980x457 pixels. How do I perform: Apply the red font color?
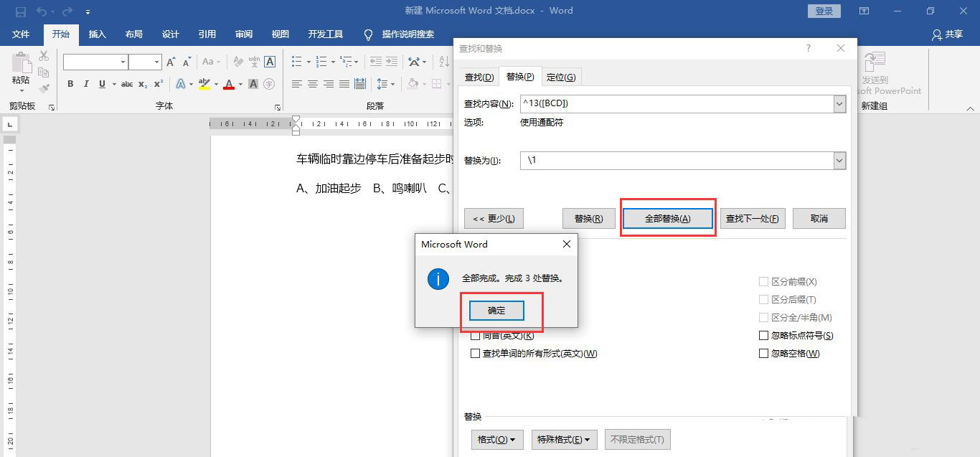tap(229, 84)
